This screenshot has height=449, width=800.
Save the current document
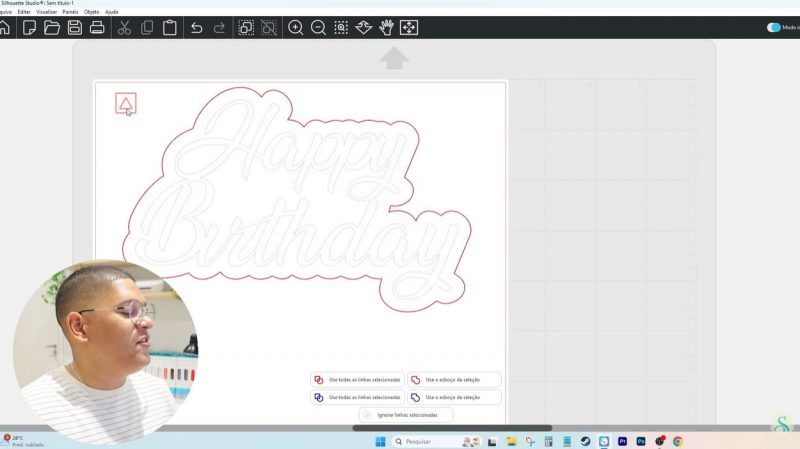coord(75,28)
